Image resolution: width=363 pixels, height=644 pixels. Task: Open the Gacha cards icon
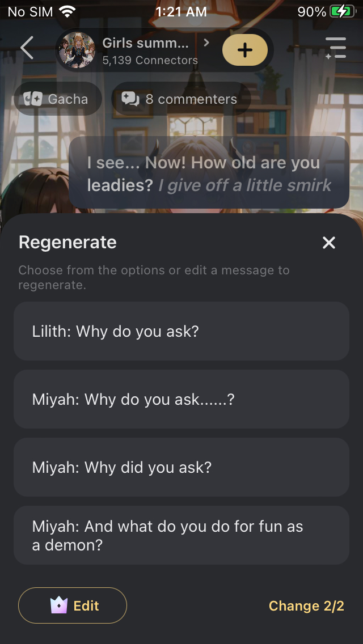tap(33, 99)
